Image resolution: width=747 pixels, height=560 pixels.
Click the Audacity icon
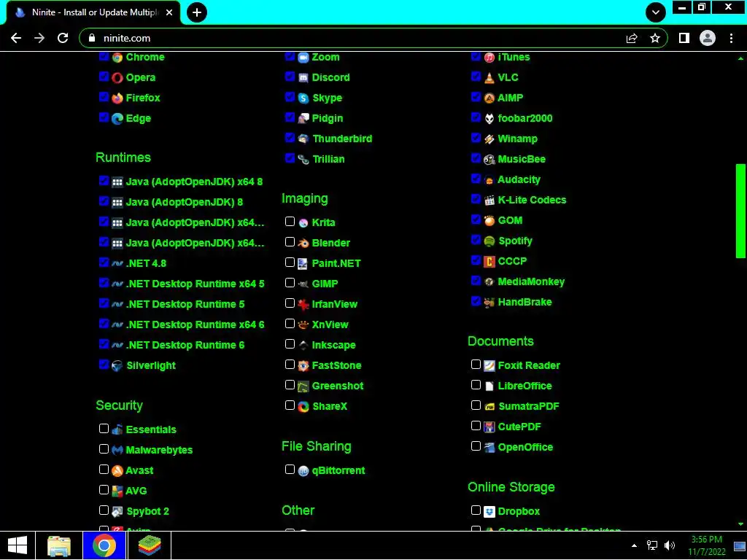(489, 180)
